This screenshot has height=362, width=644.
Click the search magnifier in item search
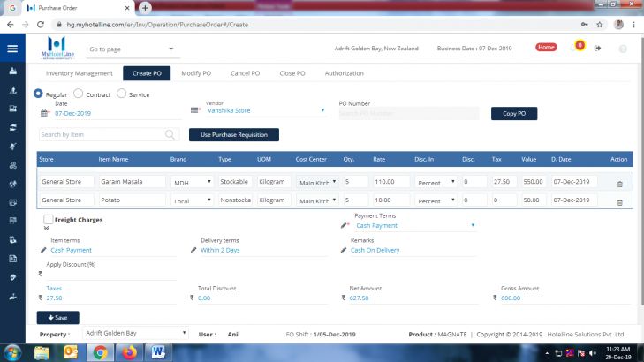point(170,134)
